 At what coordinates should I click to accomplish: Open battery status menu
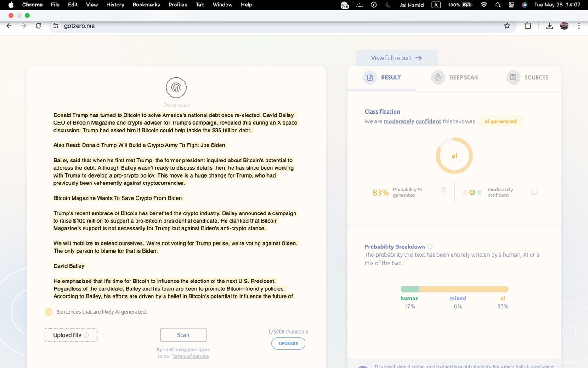(x=460, y=5)
